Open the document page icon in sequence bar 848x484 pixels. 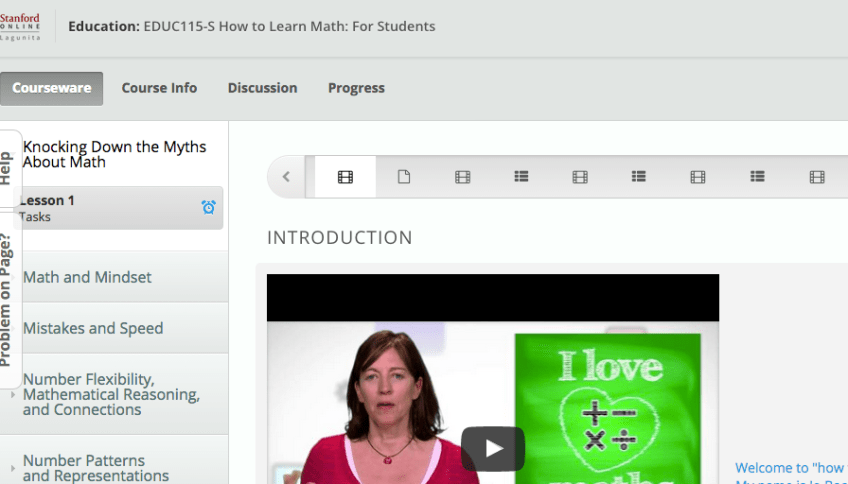tap(404, 177)
